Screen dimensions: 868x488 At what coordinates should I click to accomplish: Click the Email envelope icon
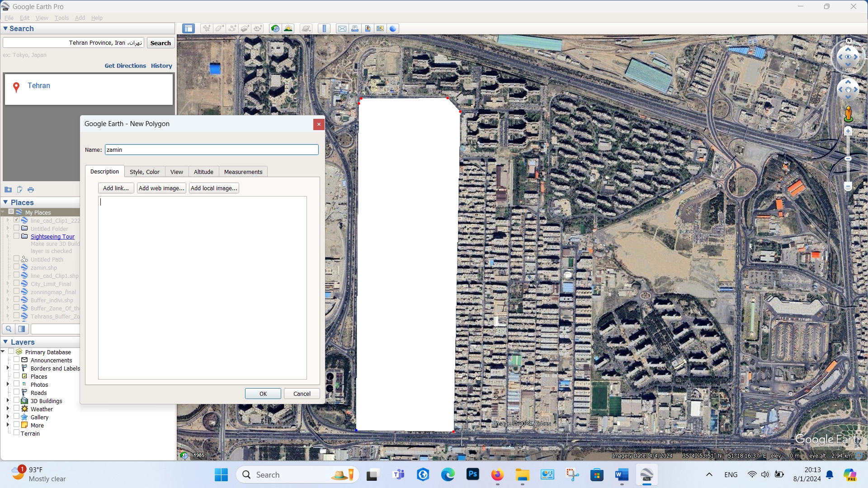click(x=342, y=28)
